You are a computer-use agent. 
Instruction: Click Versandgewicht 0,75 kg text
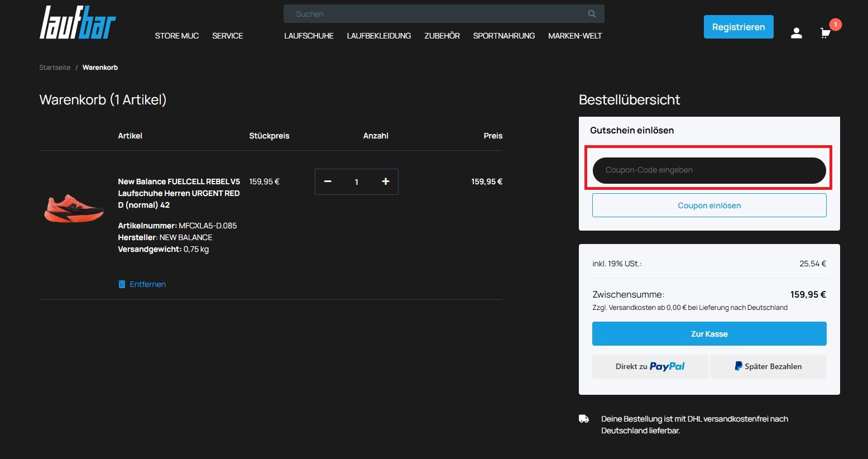point(164,249)
